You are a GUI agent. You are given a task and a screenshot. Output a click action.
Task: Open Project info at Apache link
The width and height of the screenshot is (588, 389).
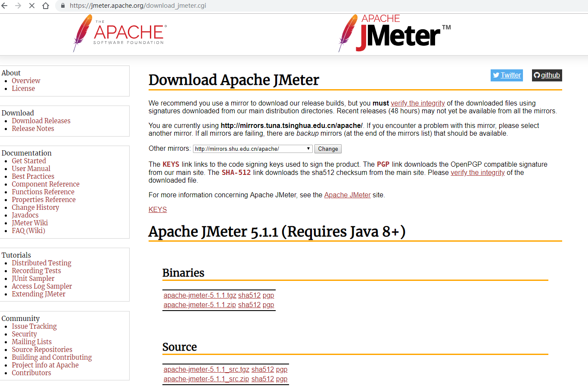45,365
